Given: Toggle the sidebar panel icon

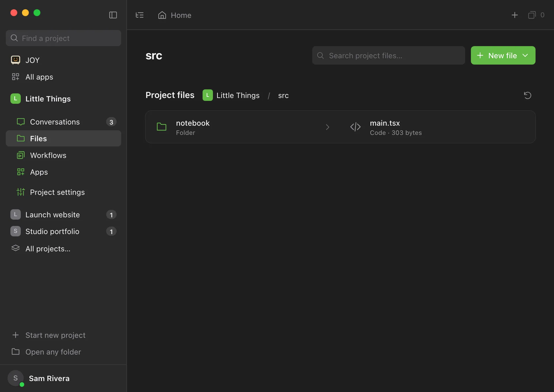Looking at the screenshot, I should [113, 15].
